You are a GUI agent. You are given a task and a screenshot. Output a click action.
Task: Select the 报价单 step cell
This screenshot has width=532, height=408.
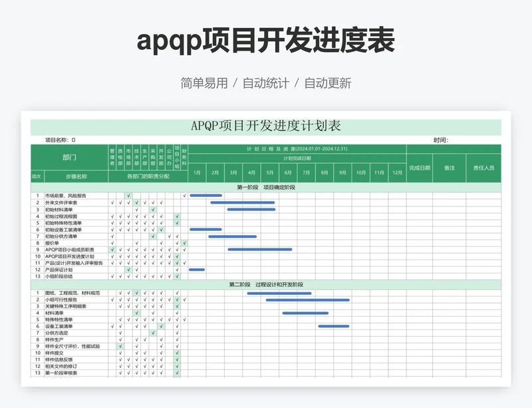coord(76,243)
